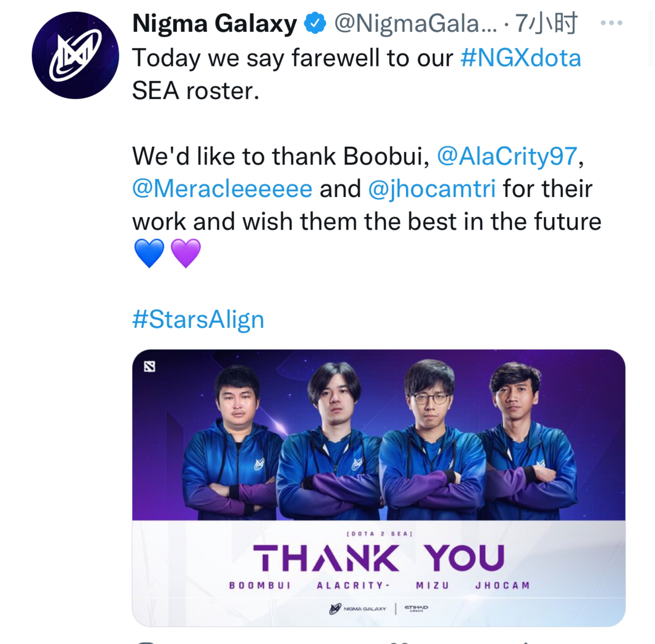This screenshot has width=655, height=644.
Task: Click the 7小时 tweet timestamp
Action: coord(546,24)
